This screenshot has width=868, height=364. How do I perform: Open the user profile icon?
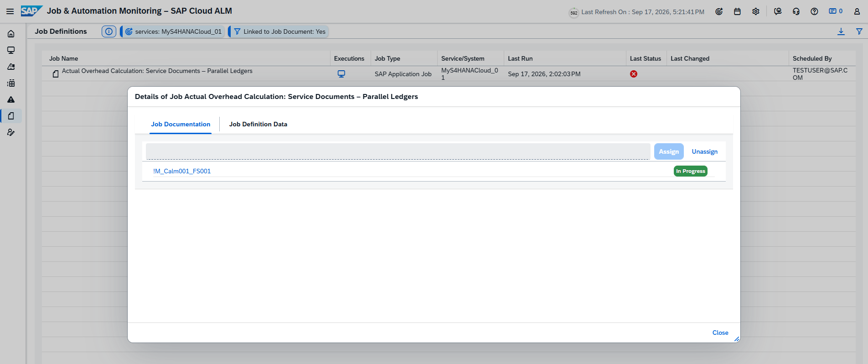[857, 11]
